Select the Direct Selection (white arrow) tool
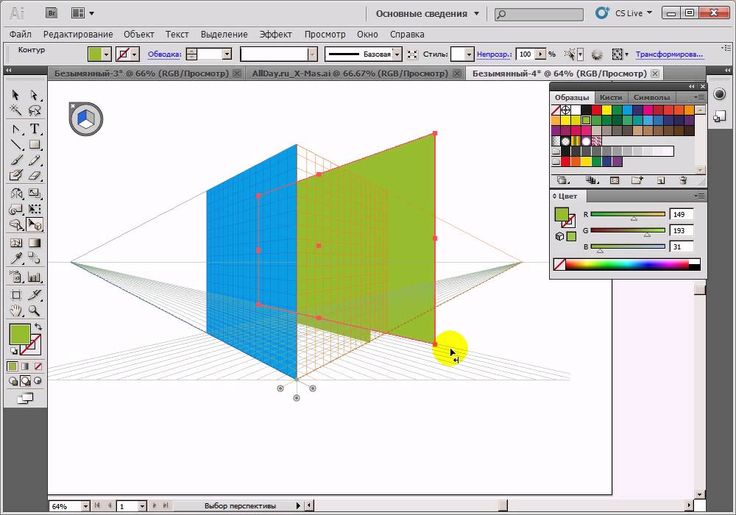The height and width of the screenshot is (515, 736). (x=34, y=95)
